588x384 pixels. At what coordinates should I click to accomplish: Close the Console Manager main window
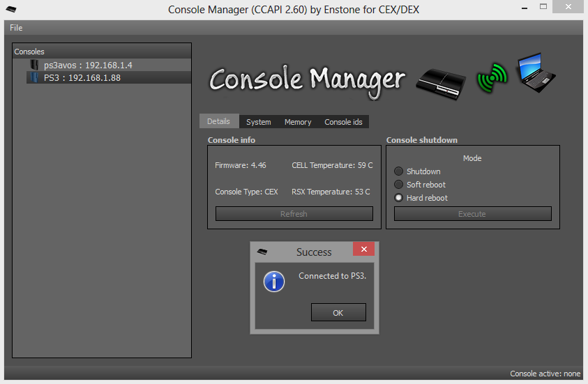(568, 7)
